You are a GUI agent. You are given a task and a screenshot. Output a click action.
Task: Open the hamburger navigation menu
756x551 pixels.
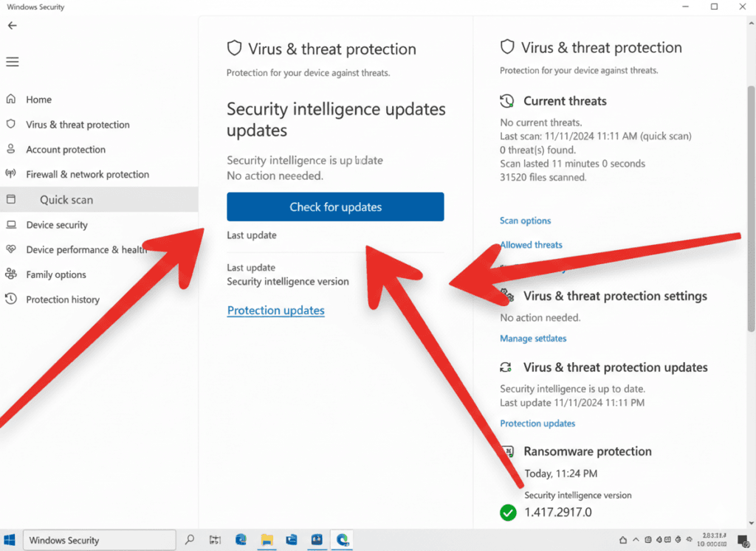[12, 62]
